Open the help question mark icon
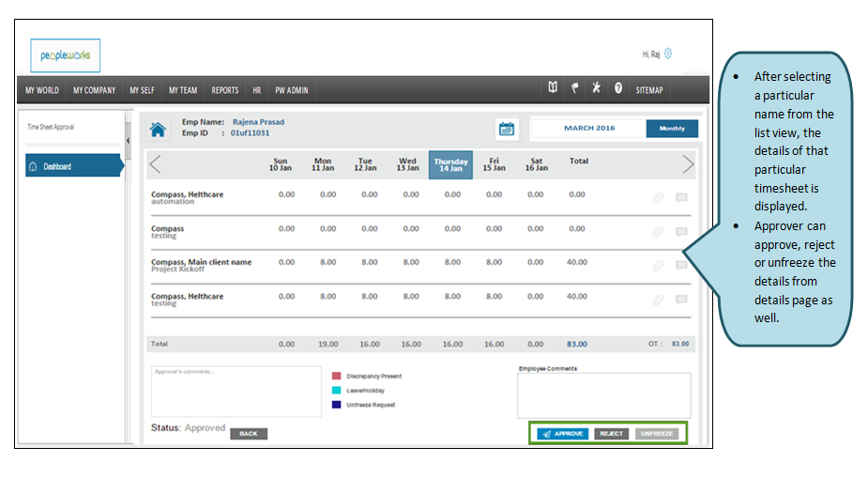This screenshot has height=479, width=868. pyautogui.click(x=618, y=88)
